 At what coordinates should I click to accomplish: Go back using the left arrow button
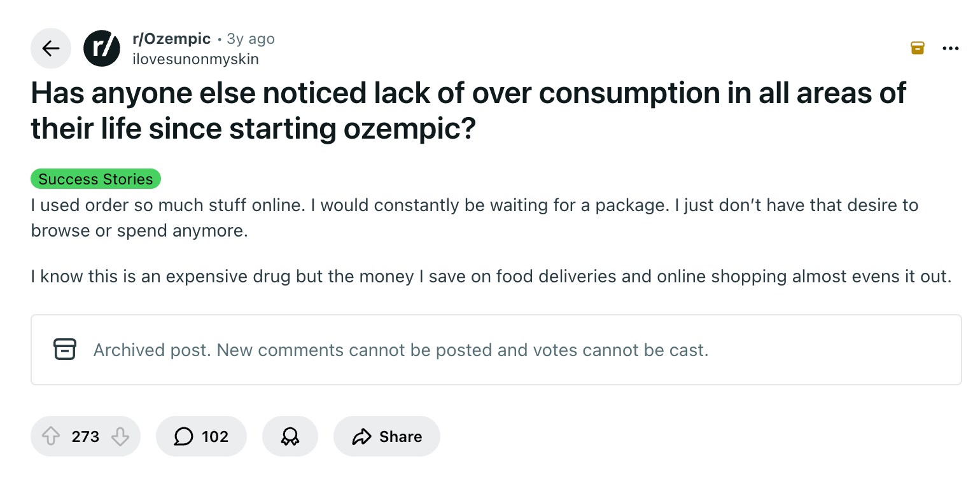50,48
